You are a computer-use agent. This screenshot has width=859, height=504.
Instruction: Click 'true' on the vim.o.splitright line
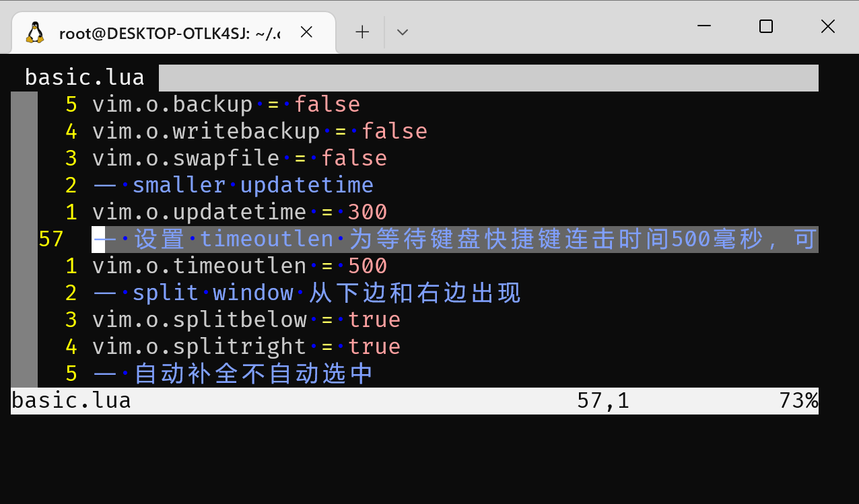(x=374, y=347)
